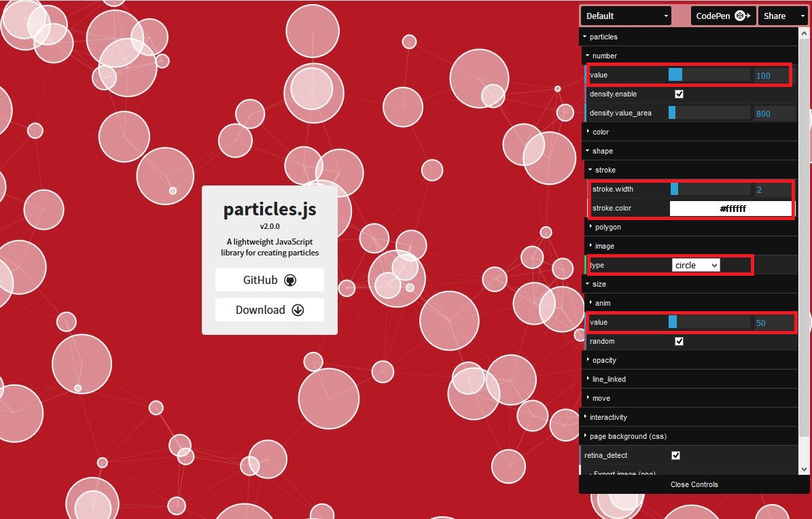Screen dimensions: 812x519
Task: Expand the color folder
Action: (691, 132)
